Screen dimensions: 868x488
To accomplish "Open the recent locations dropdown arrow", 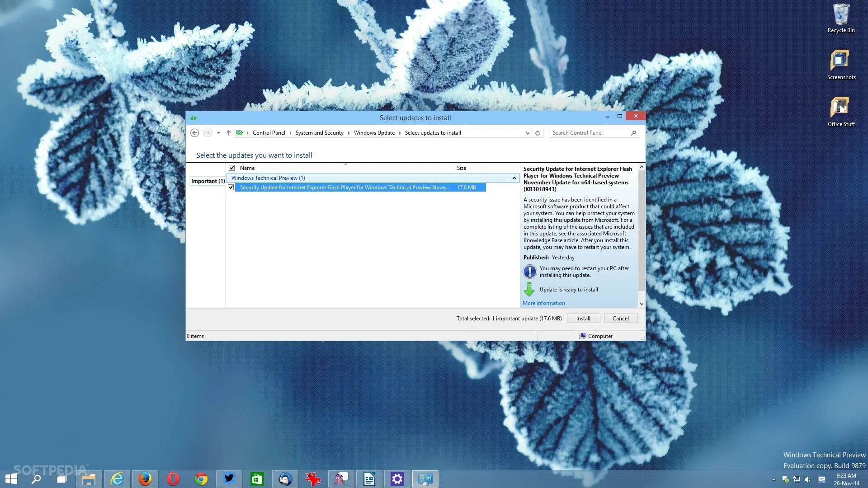I will 218,133.
